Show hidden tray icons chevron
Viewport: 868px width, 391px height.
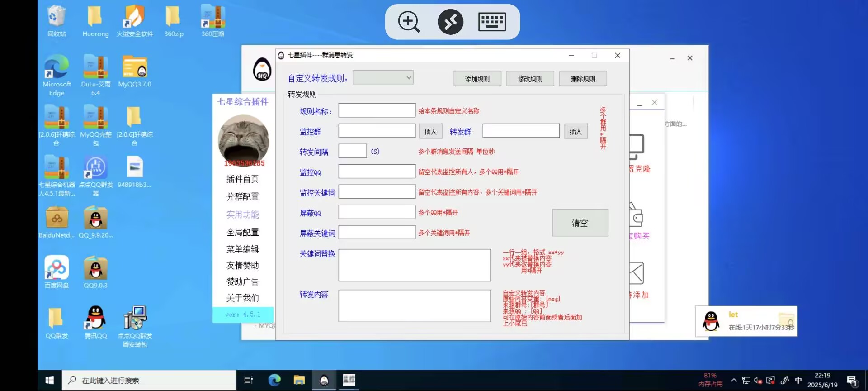(734, 380)
